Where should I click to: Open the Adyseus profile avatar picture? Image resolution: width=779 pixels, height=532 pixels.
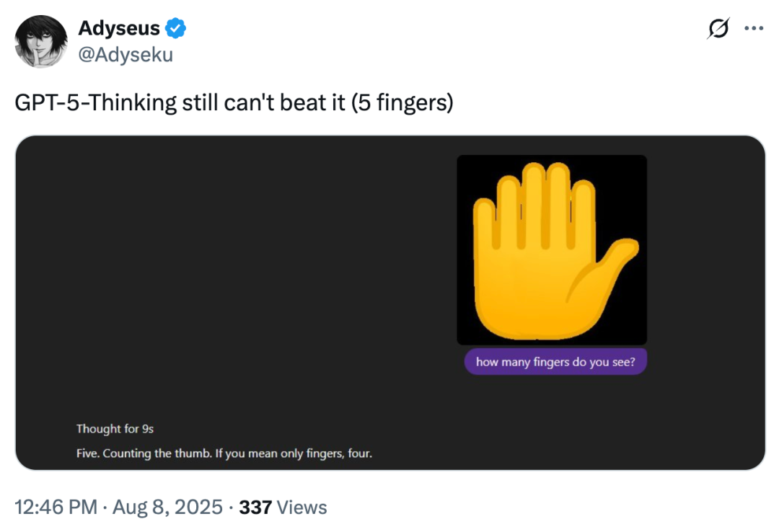tap(41, 41)
